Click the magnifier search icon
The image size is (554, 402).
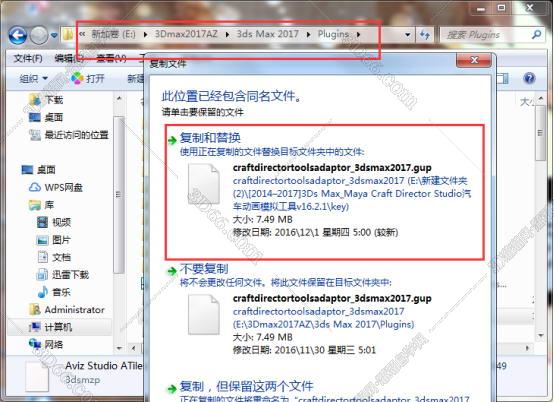(x=536, y=34)
